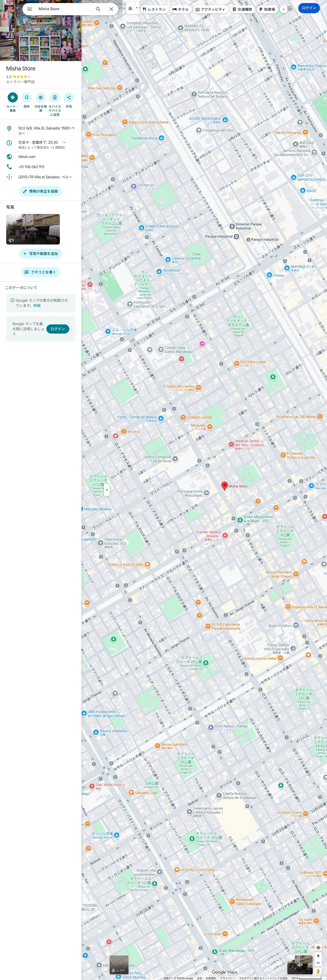Click クチコミを書く button
Viewport: 327px width, 980px height.
[41, 272]
